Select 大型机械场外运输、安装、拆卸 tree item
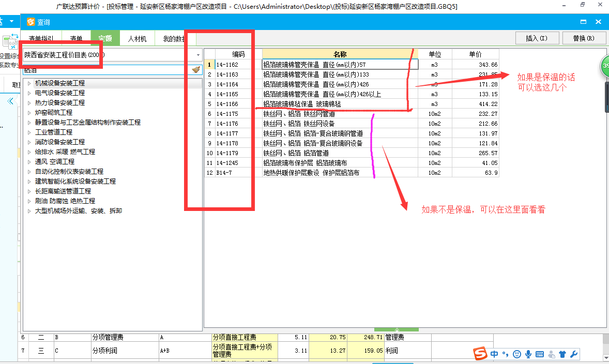The width and height of the screenshot is (609, 364). tap(79, 210)
